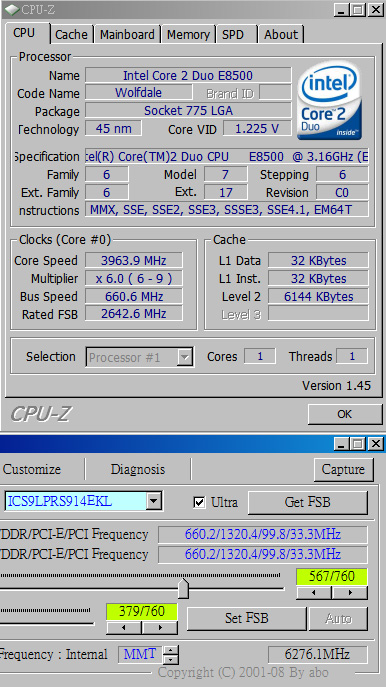Select the SPD tab
Image resolution: width=386 pixels, height=687 pixels.
click(237, 35)
